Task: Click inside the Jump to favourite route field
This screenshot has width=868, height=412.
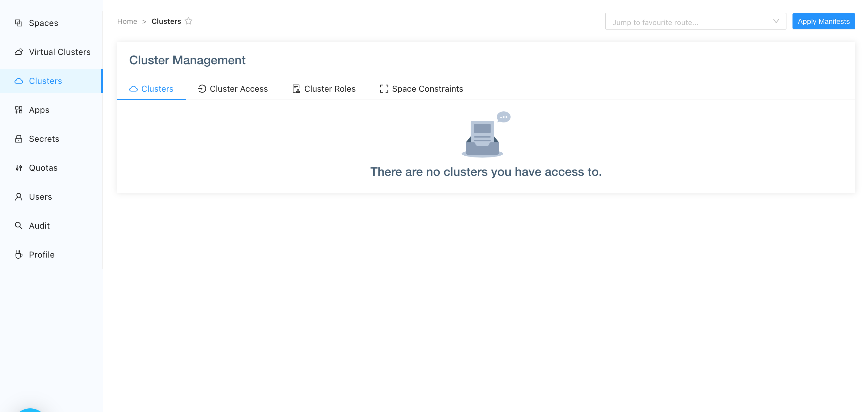Action: pos(674,21)
